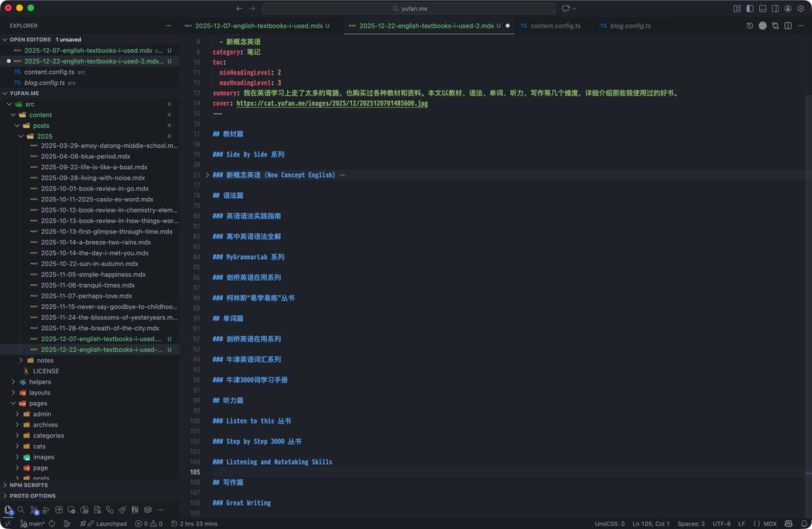The height and width of the screenshot is (529, 812).
Task: Click the open changes compare icon in the editor toolbar
Action: 775,26
